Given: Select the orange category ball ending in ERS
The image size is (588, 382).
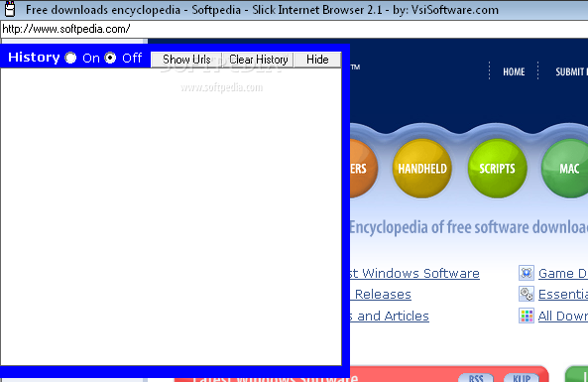Looking at the screenshot, I should [x=363, y=168].
